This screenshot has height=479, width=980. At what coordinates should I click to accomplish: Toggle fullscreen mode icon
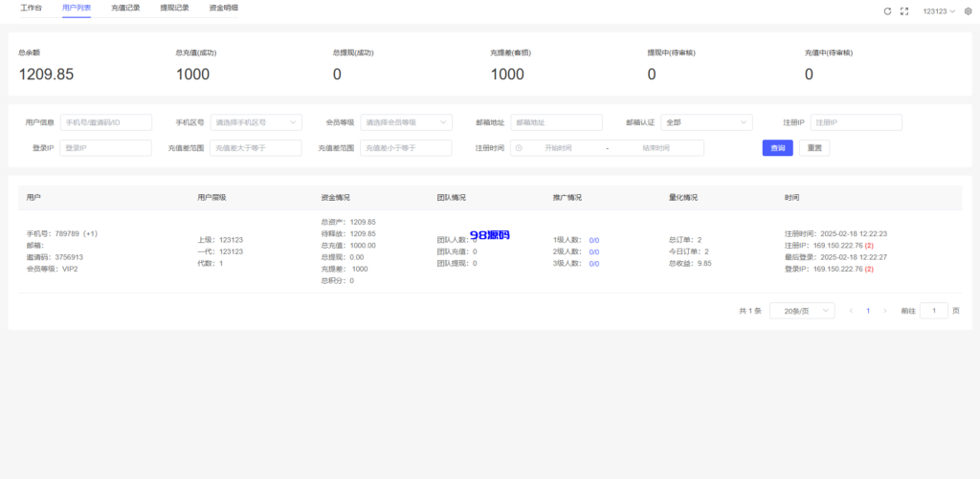pyautogui.click(x=903, y=11)
